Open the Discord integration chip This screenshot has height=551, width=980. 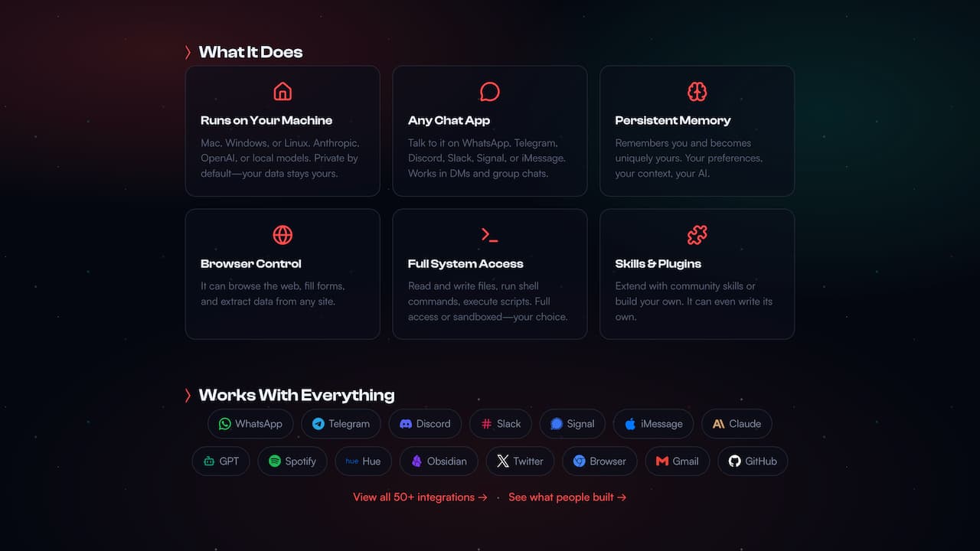(425, 424)
